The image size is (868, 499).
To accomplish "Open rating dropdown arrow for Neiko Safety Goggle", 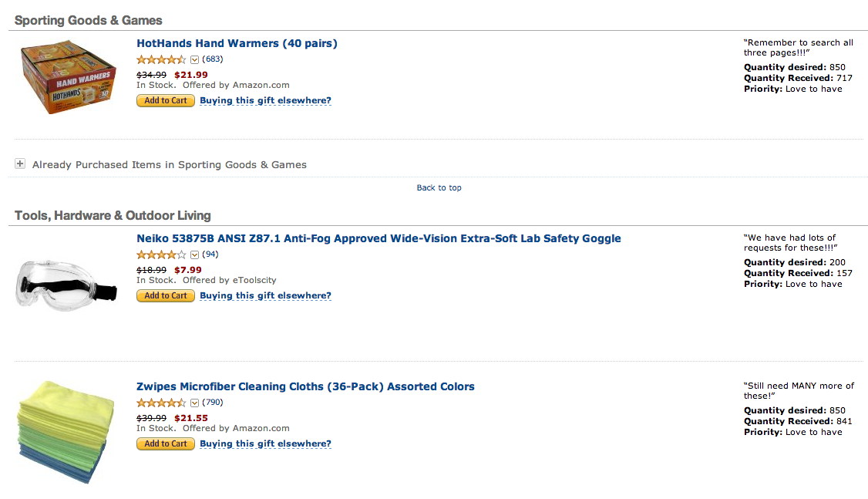I will 194,255.
